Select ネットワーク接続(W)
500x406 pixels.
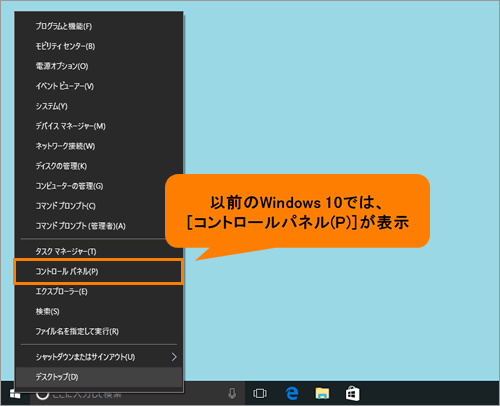[x=99, y=146]
